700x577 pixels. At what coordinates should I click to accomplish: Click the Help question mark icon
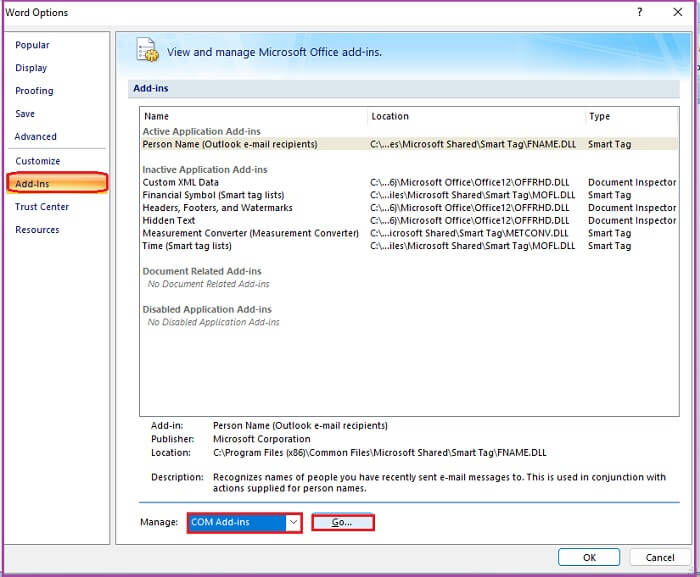[639, 12]
